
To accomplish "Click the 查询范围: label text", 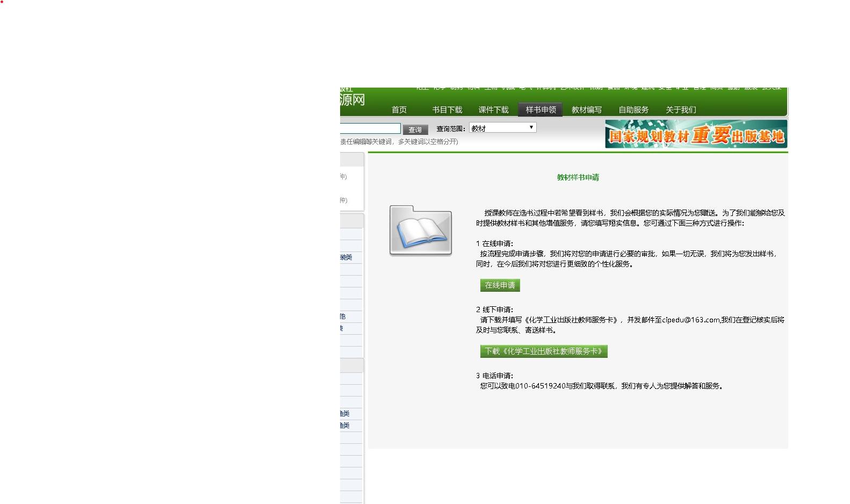I will (x=451, y=128).
